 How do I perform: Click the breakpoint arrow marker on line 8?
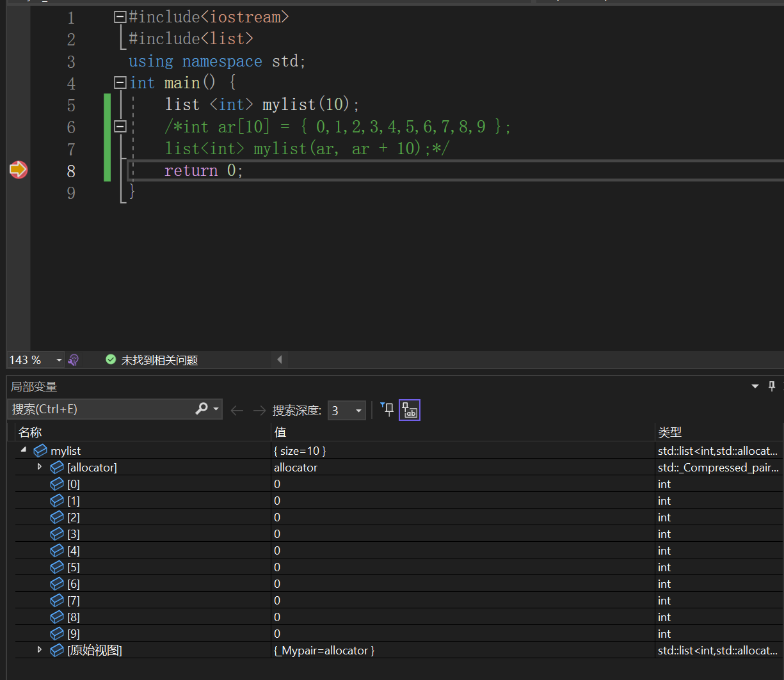point(19,170)
